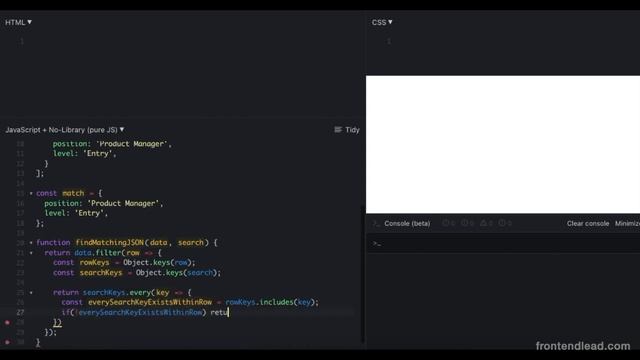Click the 'const rowKeys' declaration line
Image resolution: width=640 pixels, height=360 pixels.
click(x=124, y=262)
